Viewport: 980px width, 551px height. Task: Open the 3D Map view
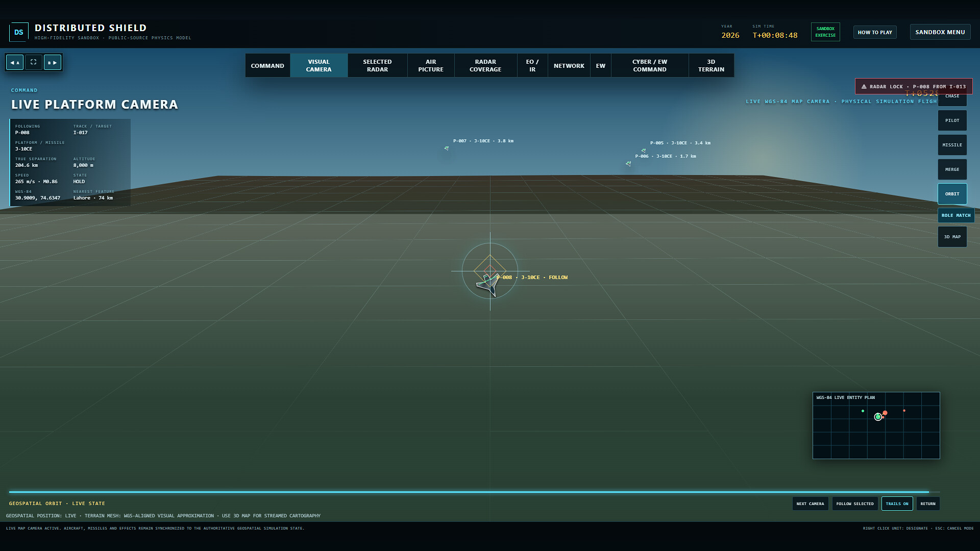point(952,237)
